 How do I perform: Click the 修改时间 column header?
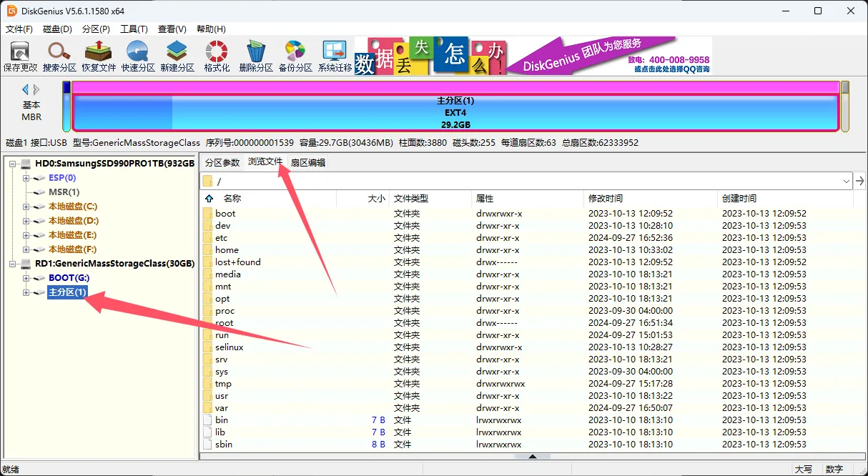click(605, 199)
